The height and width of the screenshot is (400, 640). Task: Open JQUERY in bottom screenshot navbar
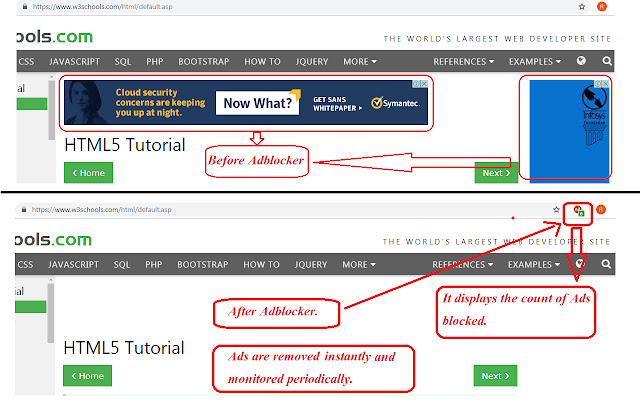pos(311,264)
